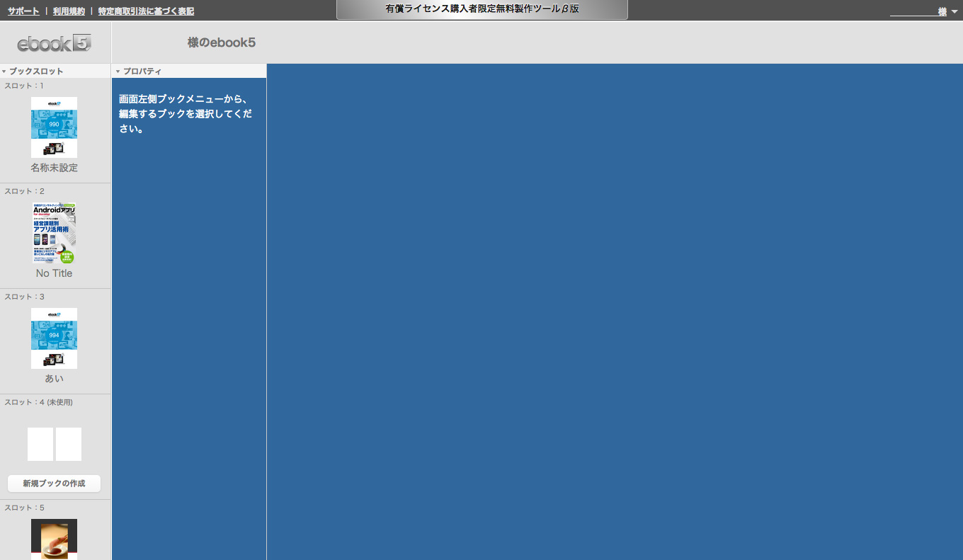
Task: Click the properties instruction text
Action: tap(186, 114)
